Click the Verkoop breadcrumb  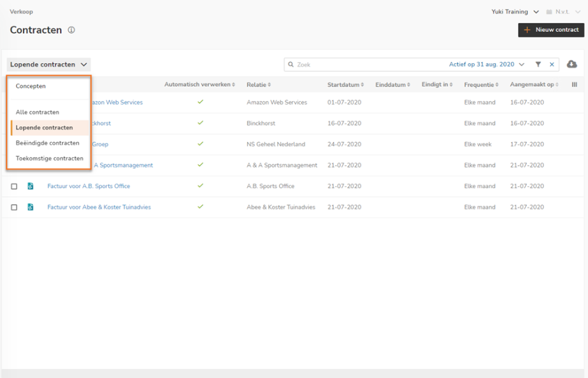click(22, 12)
